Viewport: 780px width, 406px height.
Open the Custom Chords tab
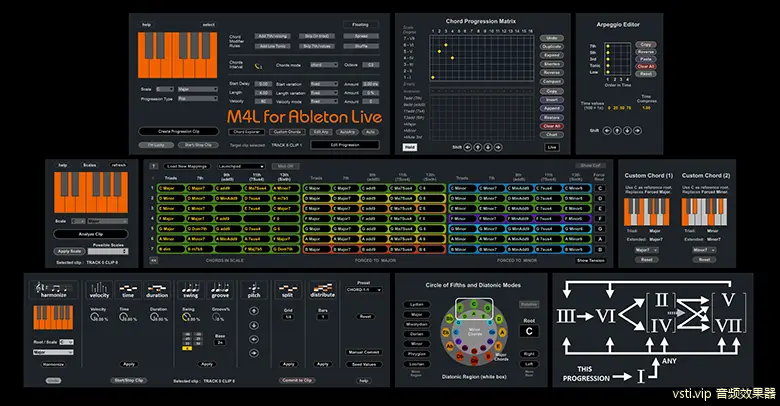click(x=287, y=132)
